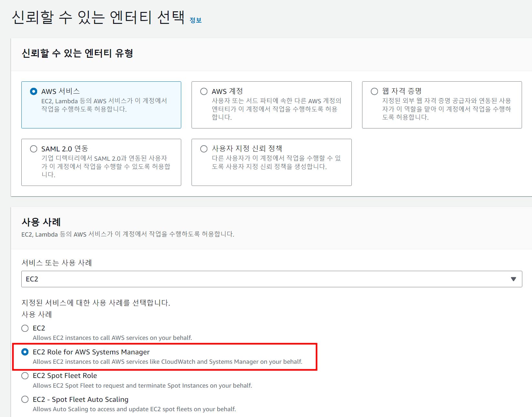Open the 정보 info link beside title
The image size is (532, 417).
[x=195, y=20]
